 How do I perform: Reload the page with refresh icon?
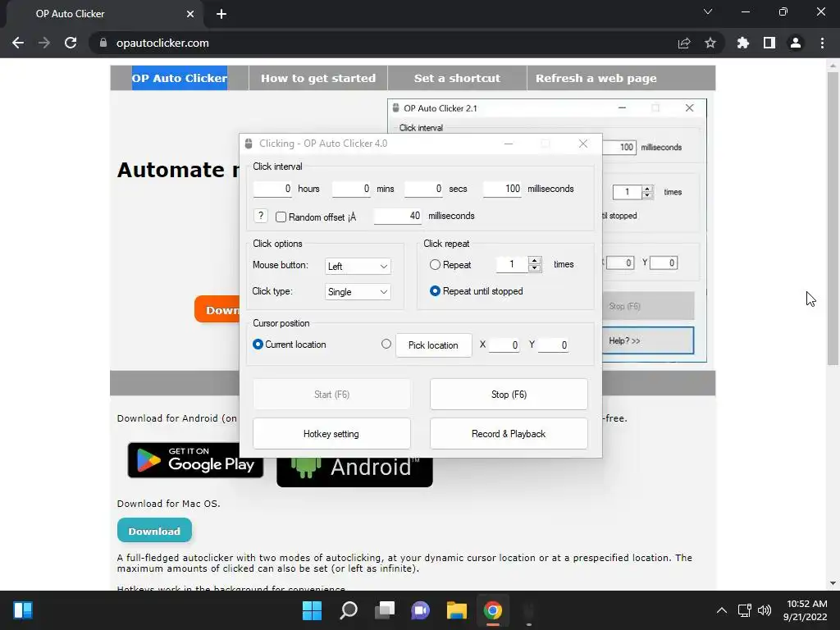(x=71, y=43)
